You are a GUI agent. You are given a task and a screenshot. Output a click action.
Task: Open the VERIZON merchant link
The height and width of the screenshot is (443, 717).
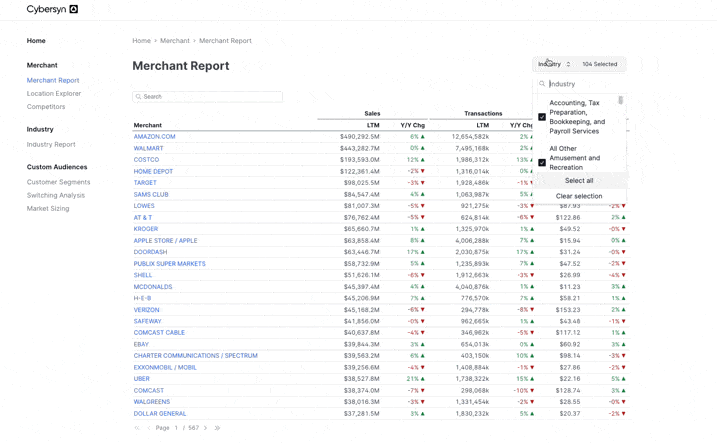tap(146, 310)
